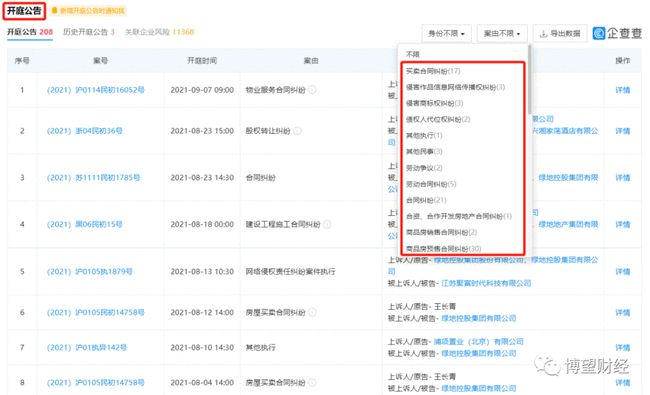Switch to the 历史开庭公告 3 tab
The image size is (650, 395).
(x=89, y=32)
